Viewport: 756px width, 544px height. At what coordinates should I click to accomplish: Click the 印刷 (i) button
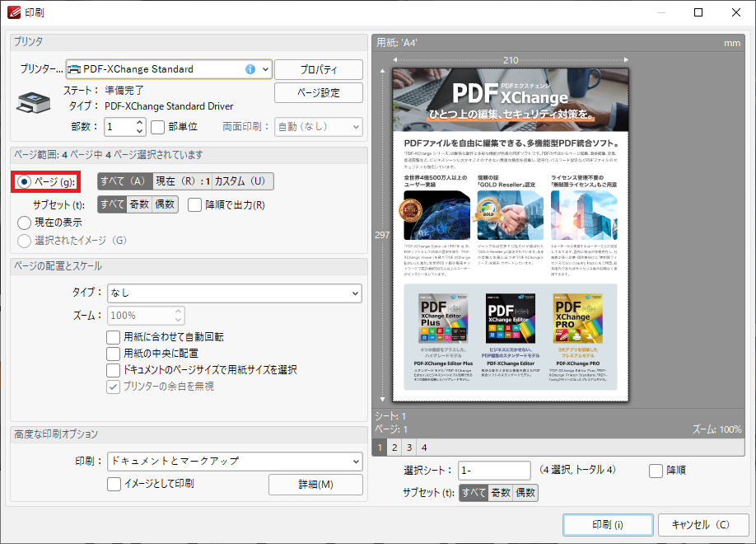608,525
